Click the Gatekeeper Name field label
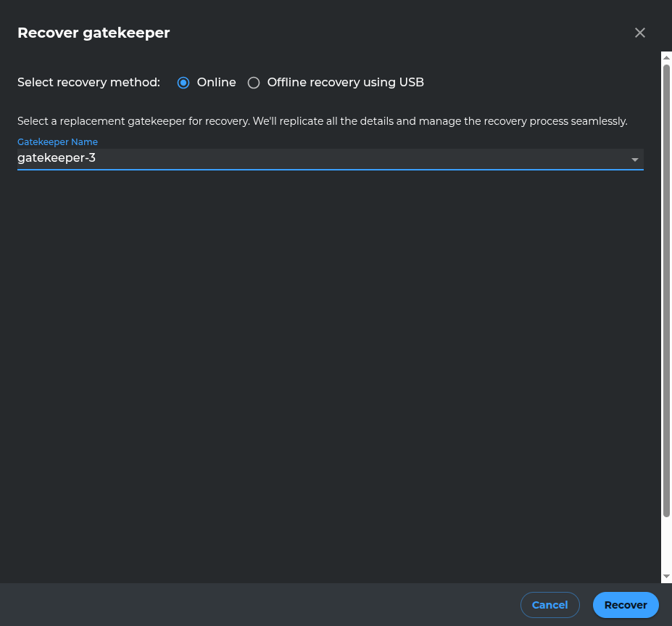Image resolution: width=672 pixels, height=626 pixels. click(57, 142)
